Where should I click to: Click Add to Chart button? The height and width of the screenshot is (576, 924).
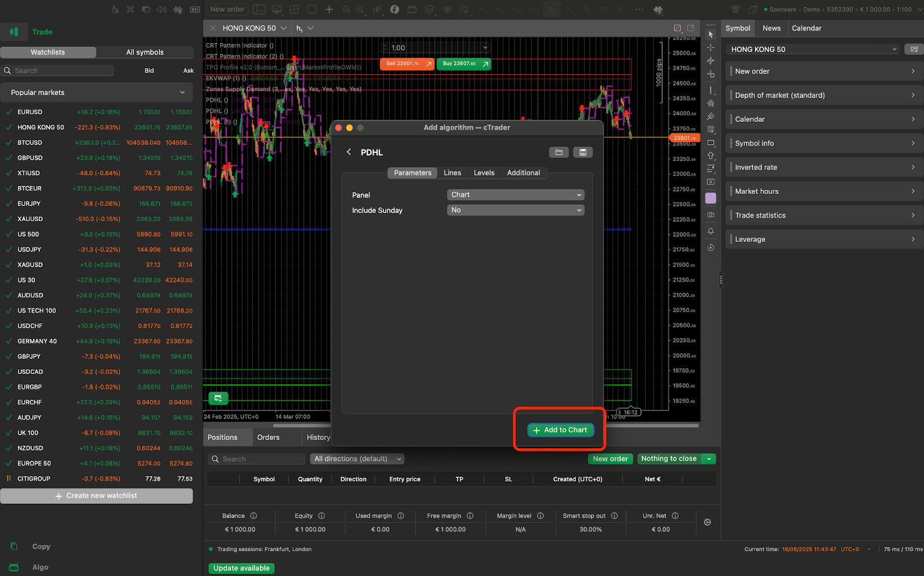560,430
